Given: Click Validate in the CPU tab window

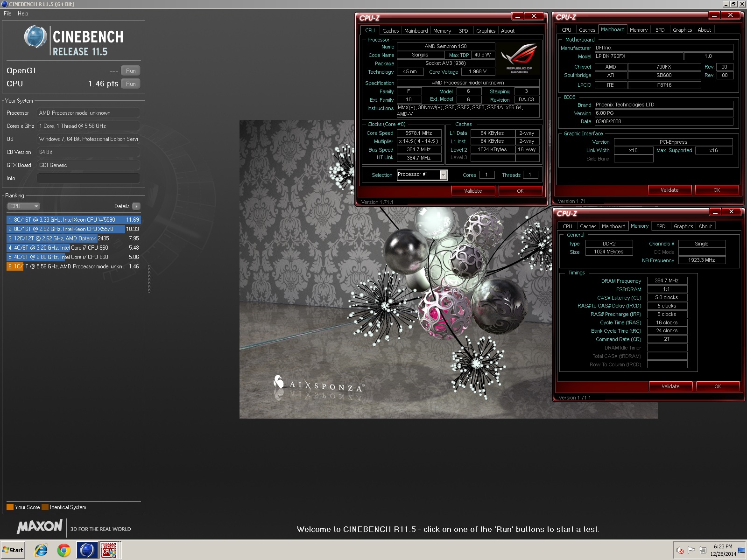Looking at the screenshot, I should [x=473, y=191].
